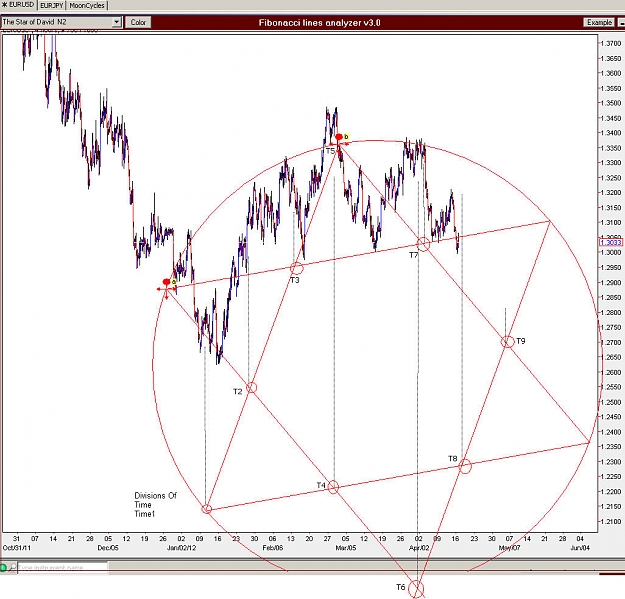Click the T8 intersection circle
The width and height of the screenshot is (625, 599).
click(465, 466)
